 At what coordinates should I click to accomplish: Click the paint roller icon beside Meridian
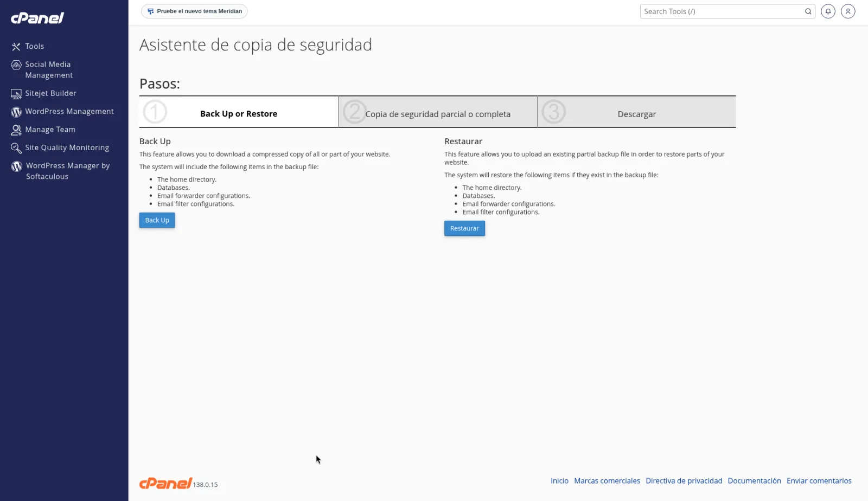tap(150, 11)
